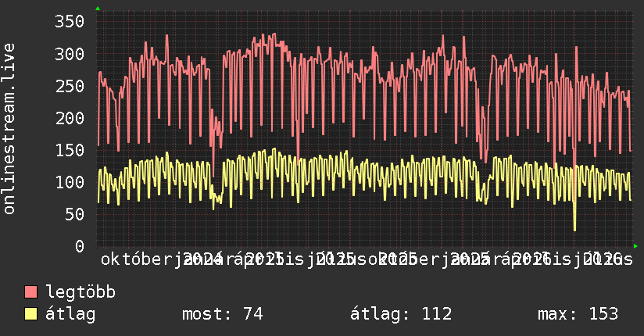The width and height of the screenshot is (644, 336).
Task: Click the legtöbb legend label
Action: click(80, 292)
